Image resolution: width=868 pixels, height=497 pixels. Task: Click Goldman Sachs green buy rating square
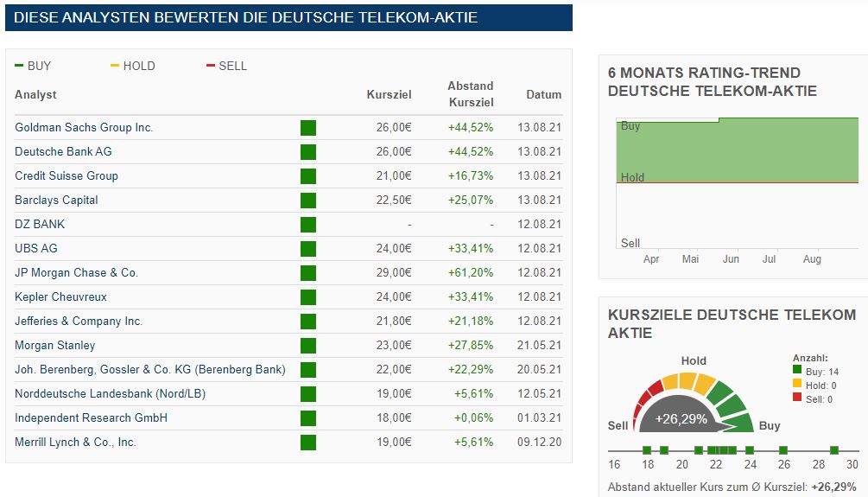tap(308, 128)
